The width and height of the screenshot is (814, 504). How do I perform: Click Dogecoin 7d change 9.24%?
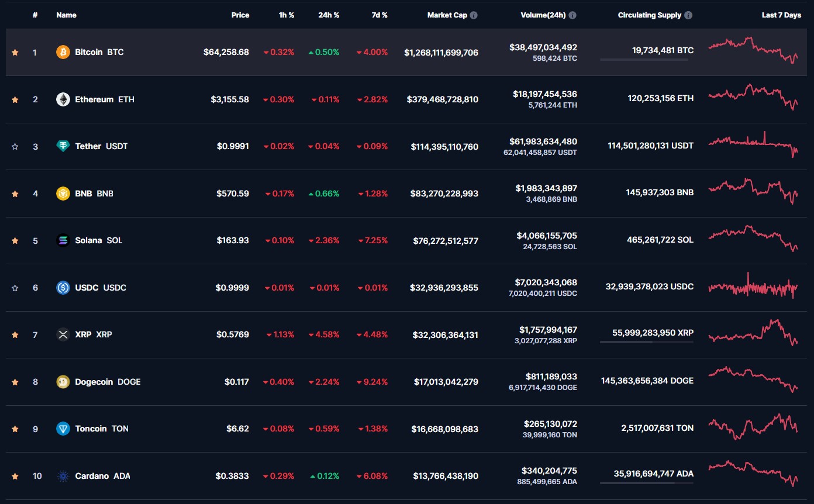coord(372,382)
